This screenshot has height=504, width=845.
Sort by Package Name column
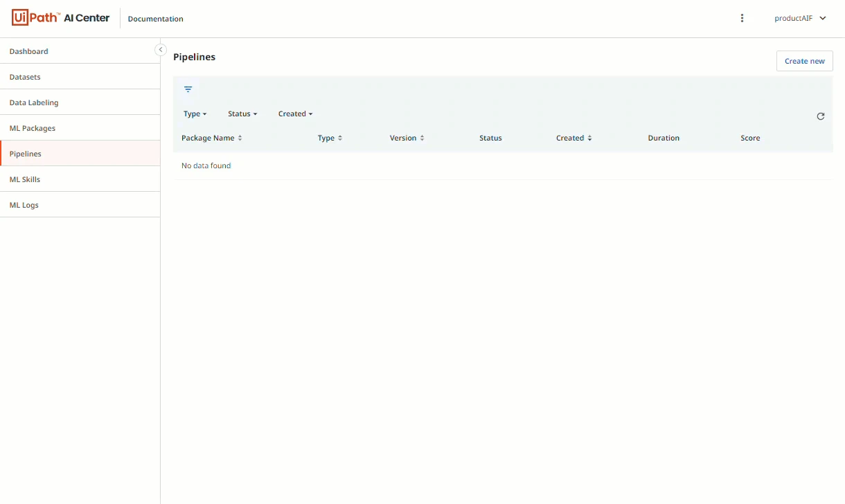(212, 138)
